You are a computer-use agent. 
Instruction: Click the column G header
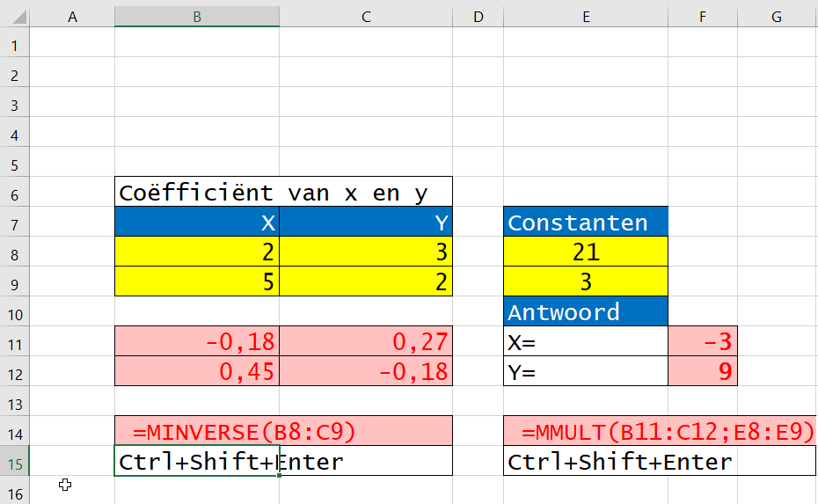coord(777,16)
